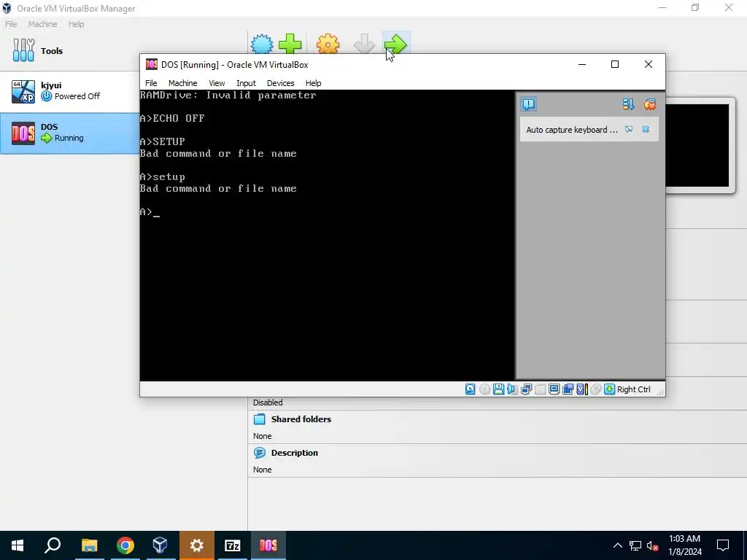Delete all notifications in notification center
The width and height of the screenshot is (747, 560).
coord(650,104)
